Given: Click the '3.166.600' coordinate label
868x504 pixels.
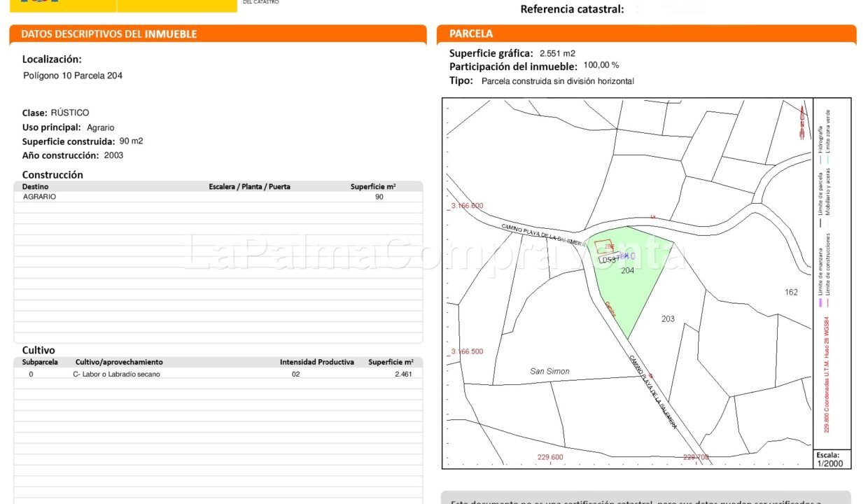Looking at the screenshot, I should (466, 206).
